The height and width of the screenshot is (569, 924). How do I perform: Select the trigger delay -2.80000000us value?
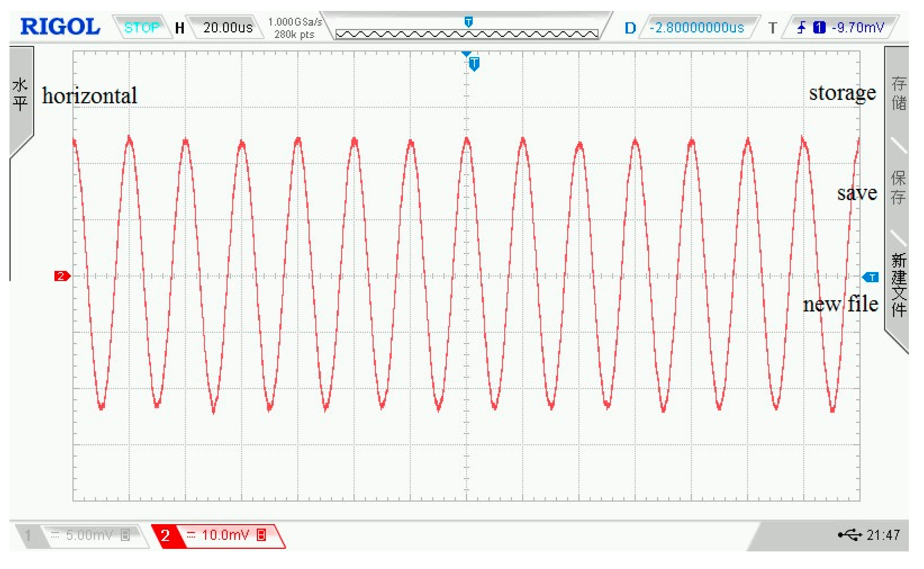click(696, 27)
